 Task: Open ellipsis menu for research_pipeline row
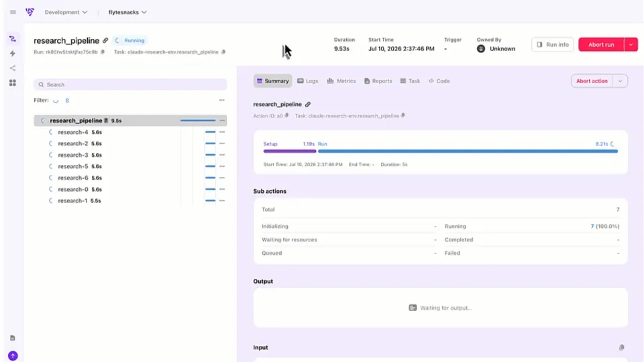pos(222,121)
